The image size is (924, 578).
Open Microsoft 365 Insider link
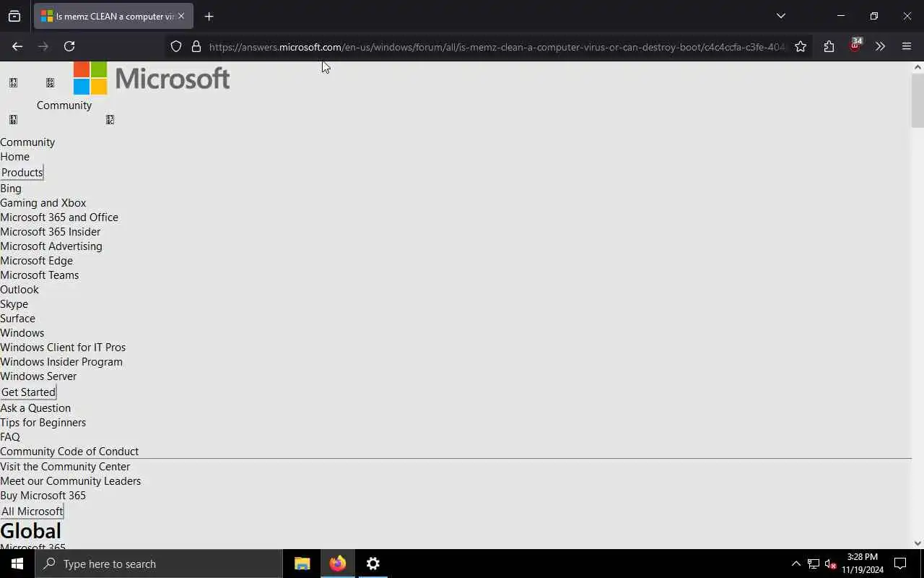[x=51, y=232]
